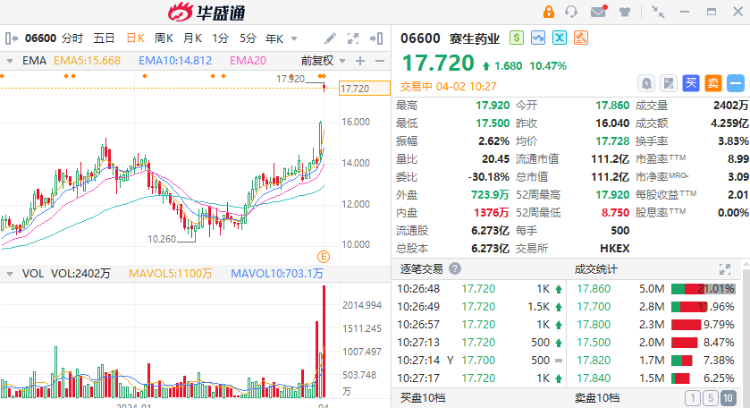Switch to 月K chart tab
This screenshot has width=750, height=408.
click(x=192, y=38)
